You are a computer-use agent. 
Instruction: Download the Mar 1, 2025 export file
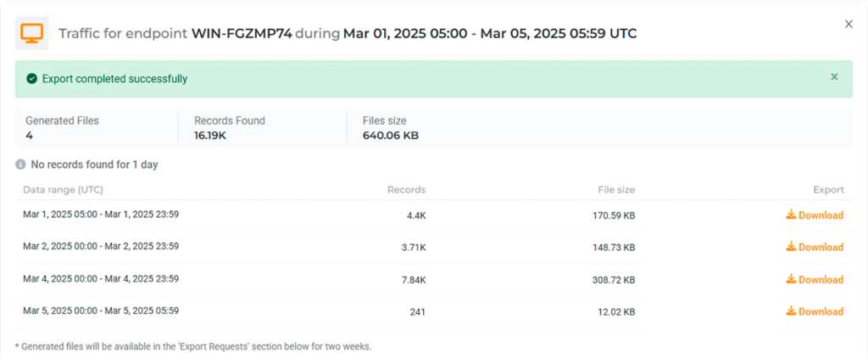(815, 215)
